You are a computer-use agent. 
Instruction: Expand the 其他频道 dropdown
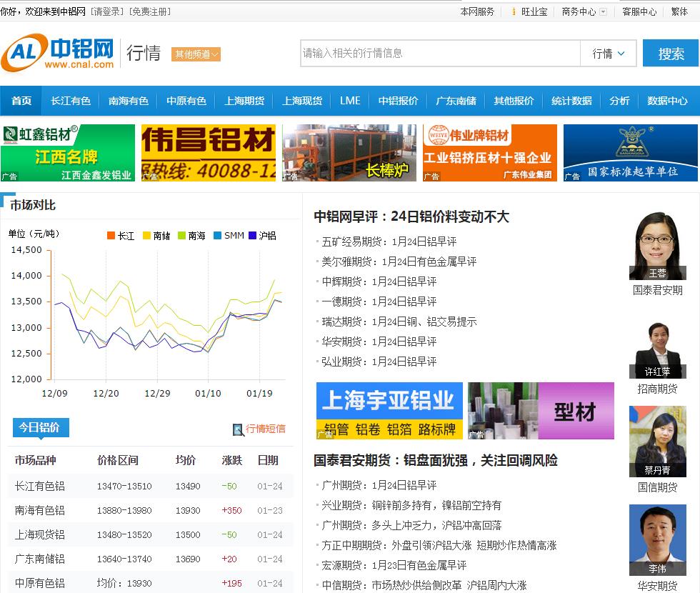(x=196, y=54)
